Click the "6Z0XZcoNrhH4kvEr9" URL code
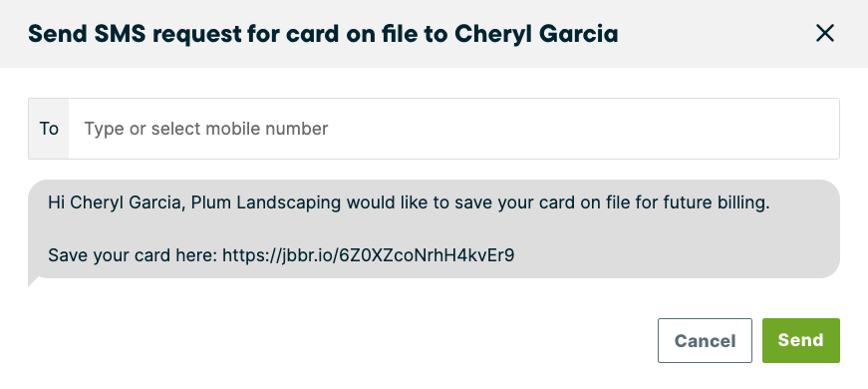This screenshot has height=389, width=868. (x=427, y=255)
